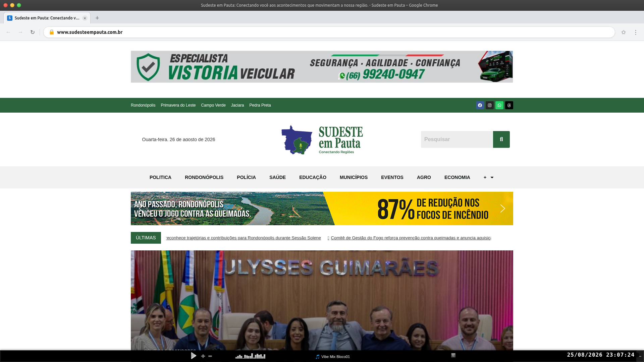Viewport: 644px width, 362px height.
Task: Open the Facebook social icon
Action: [x=480, y=105]
